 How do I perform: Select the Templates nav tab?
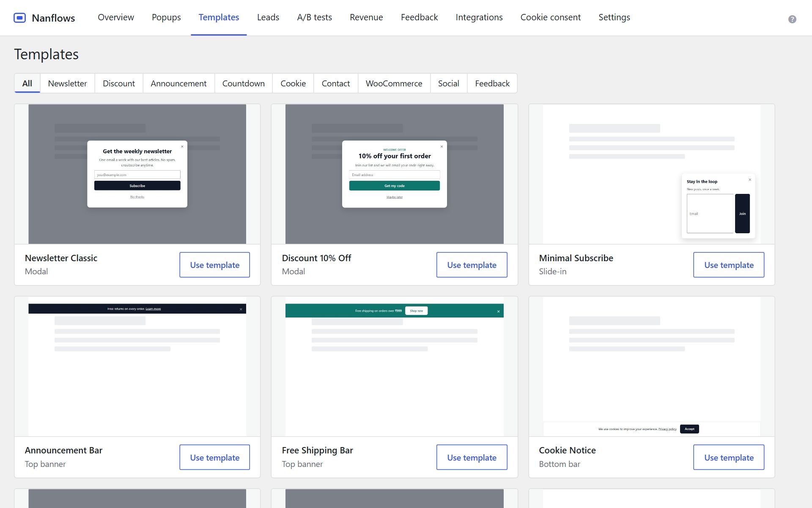(x=219, y=17)
